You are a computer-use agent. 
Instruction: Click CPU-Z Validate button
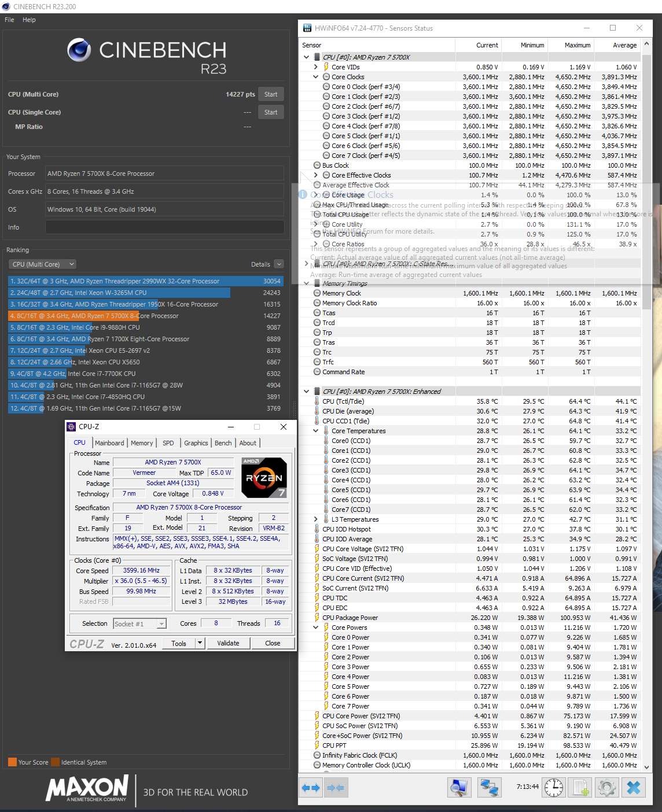(x=228, y=643)
